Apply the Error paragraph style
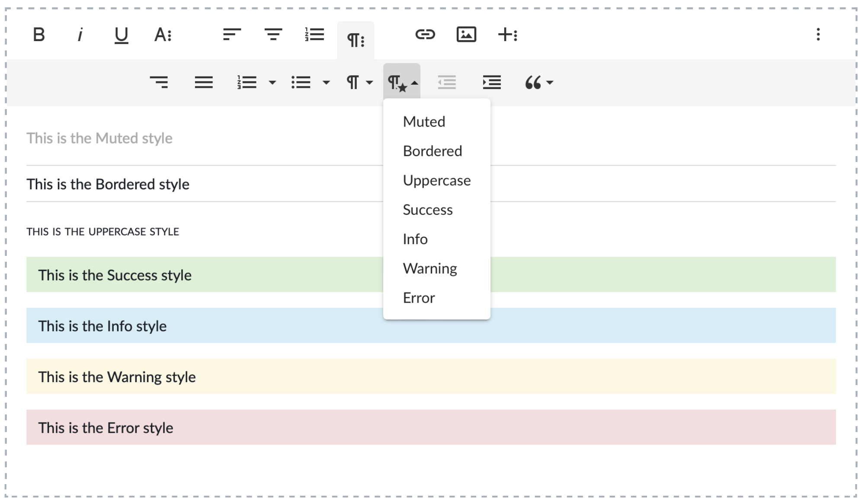Image resolution: width=865 pixels, height=504 pixels. point(419,298)
